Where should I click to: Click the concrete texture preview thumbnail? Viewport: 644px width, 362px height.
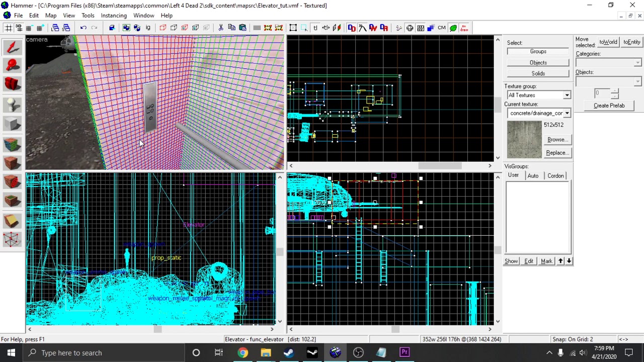pos(524,140)
